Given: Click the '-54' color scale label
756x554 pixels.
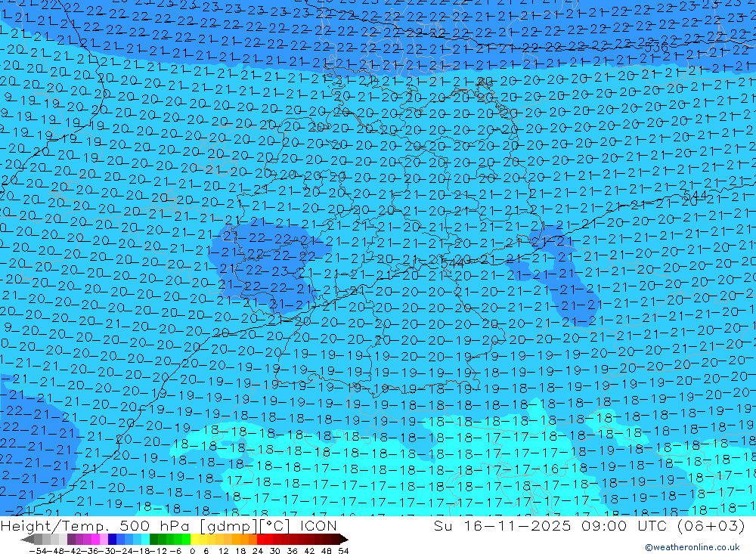Looking at the screenshot, I should point(38,551).
